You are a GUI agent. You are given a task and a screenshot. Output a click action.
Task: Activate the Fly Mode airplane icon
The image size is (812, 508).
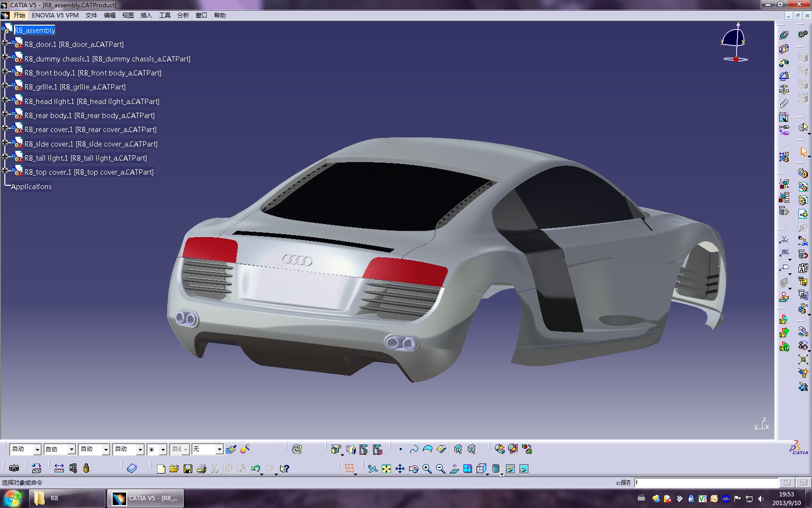click(373, 469)
